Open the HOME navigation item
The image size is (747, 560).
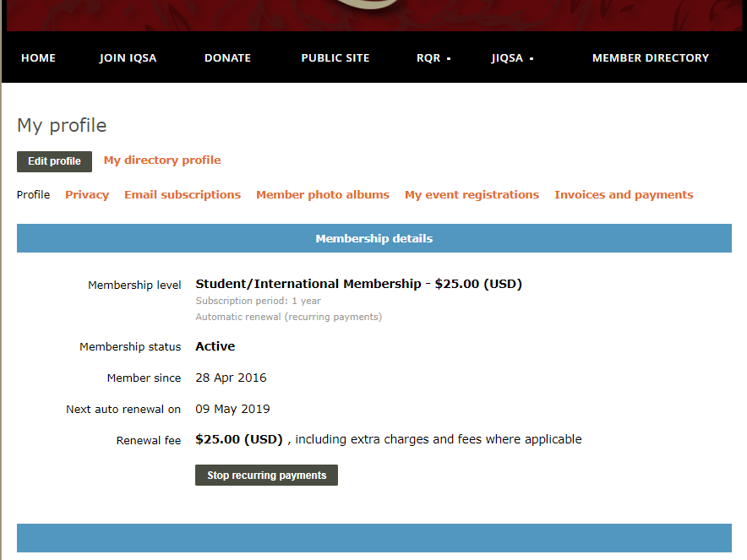click(x=38, y=57)
